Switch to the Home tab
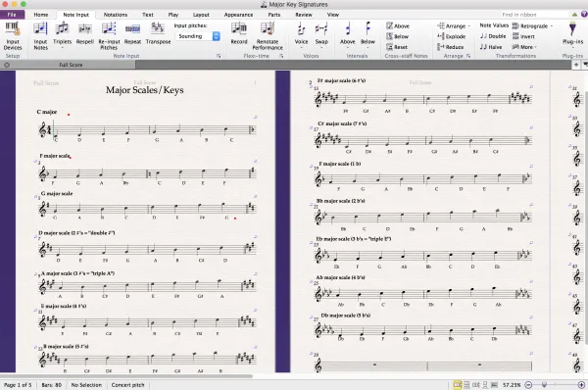Screen dimensions: 588x390 click(41, 15)
